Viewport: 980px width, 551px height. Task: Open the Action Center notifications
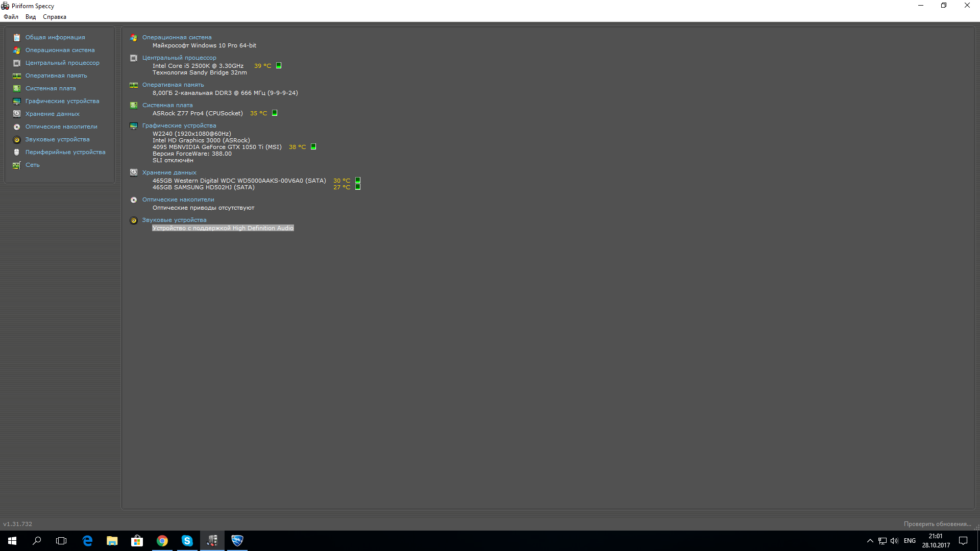tap(963, 541)
